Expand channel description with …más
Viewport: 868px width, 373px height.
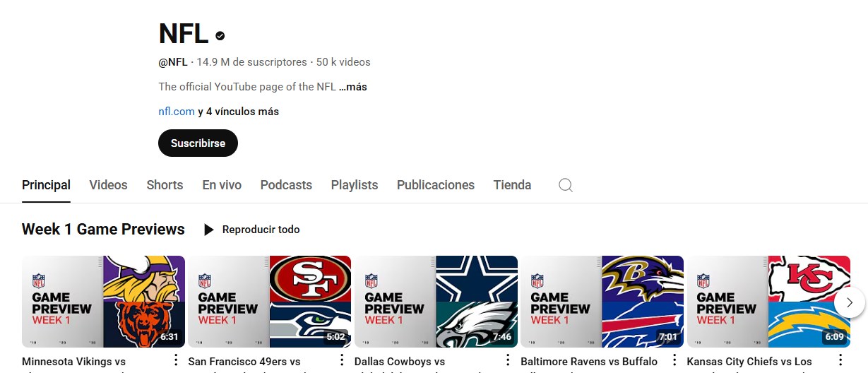tap(353, 87)
